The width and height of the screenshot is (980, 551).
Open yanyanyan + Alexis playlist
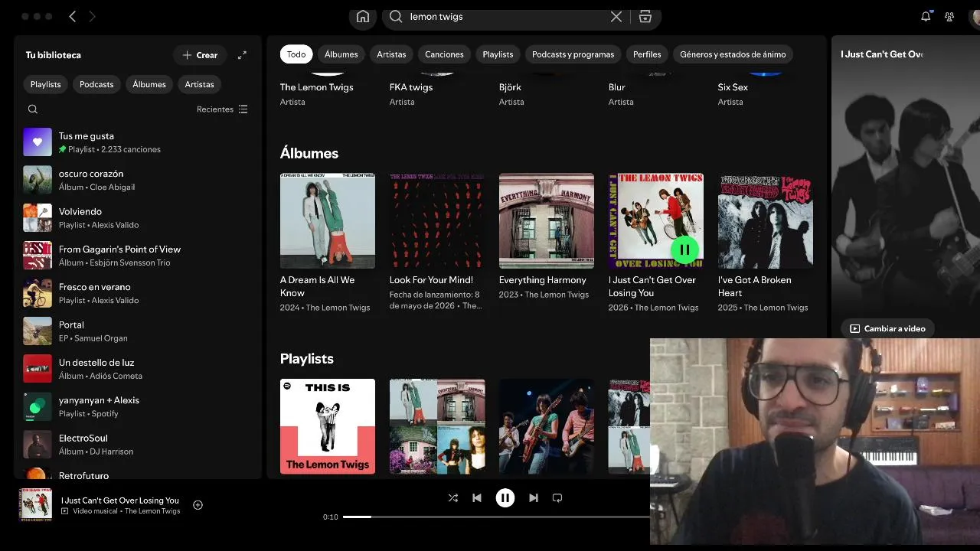pos(138,406)
